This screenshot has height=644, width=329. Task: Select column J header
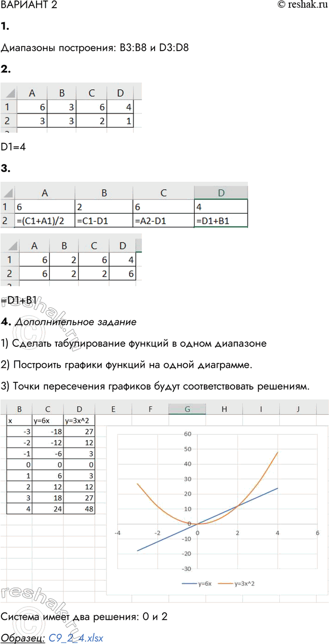(x=298, y=409)
